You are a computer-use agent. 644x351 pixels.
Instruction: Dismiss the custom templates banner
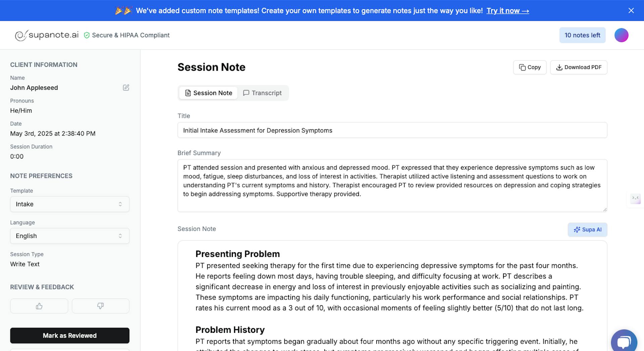click(631, 10)
